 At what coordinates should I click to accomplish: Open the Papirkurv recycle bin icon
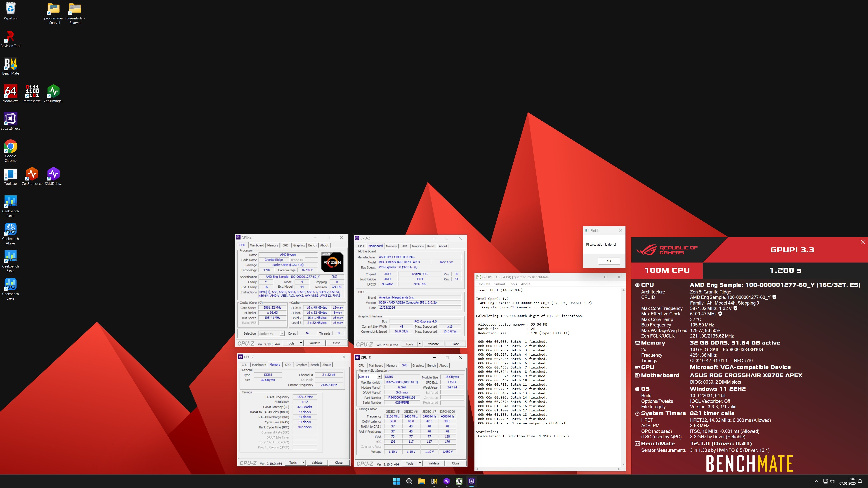tap(10, 11)
